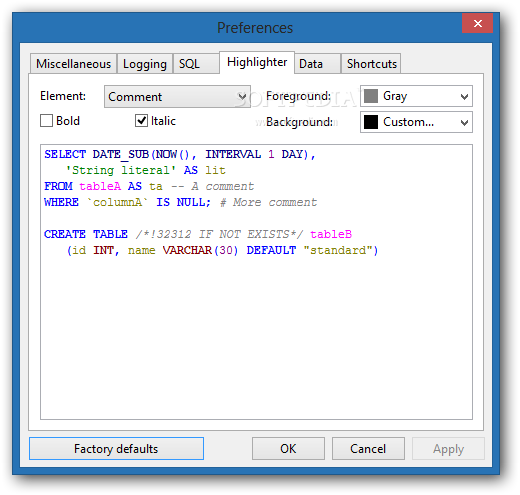Open the Element dropdown showing Comment
Viewport: 520px width, 495px height.
(177, 97)
